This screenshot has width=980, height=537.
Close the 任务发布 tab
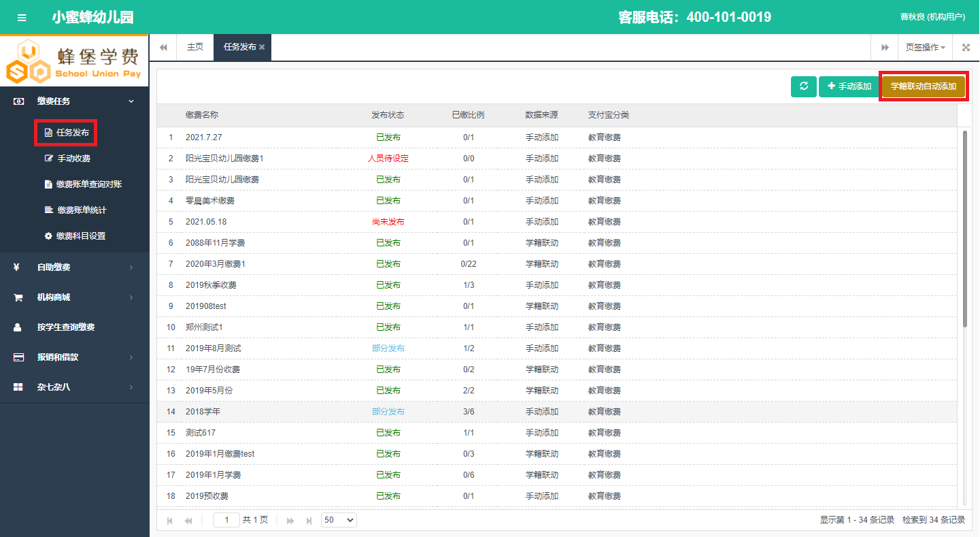click(x=263, y=48)
